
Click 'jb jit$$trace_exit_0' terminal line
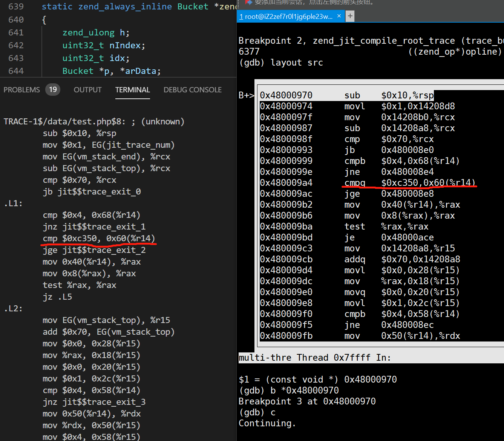click(x=92, y=191)
